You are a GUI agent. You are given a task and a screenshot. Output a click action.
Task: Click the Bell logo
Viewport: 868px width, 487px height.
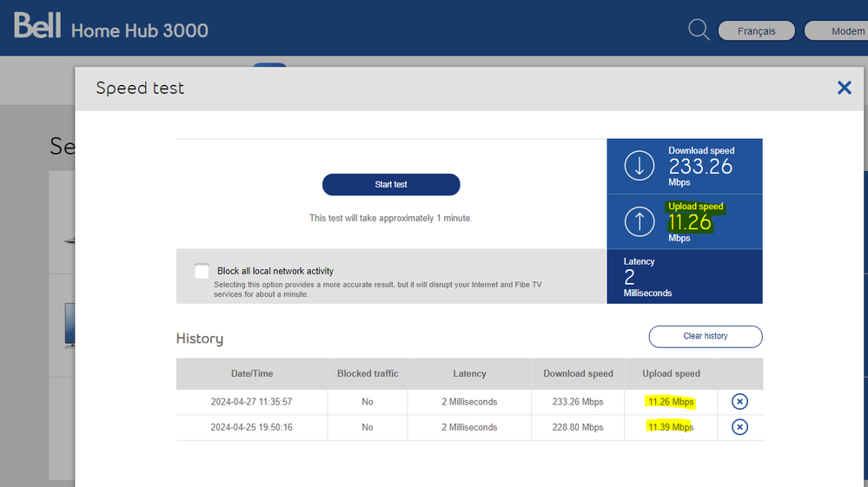pyautogui.click(x=37, y=27)
